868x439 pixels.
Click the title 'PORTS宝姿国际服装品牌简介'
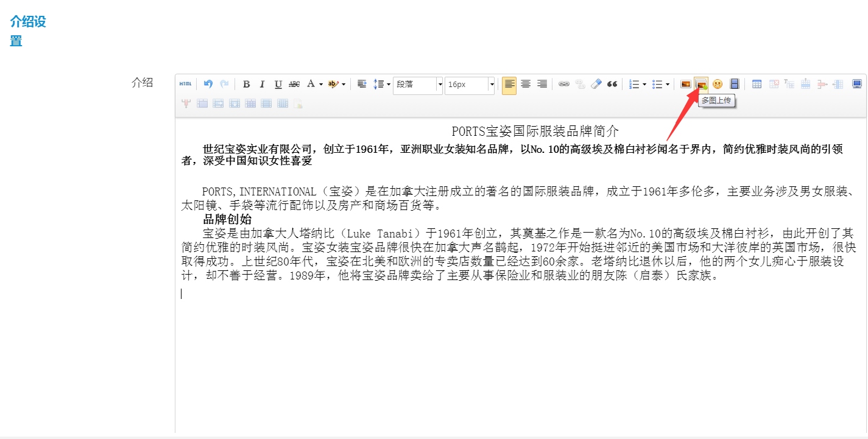535,131
